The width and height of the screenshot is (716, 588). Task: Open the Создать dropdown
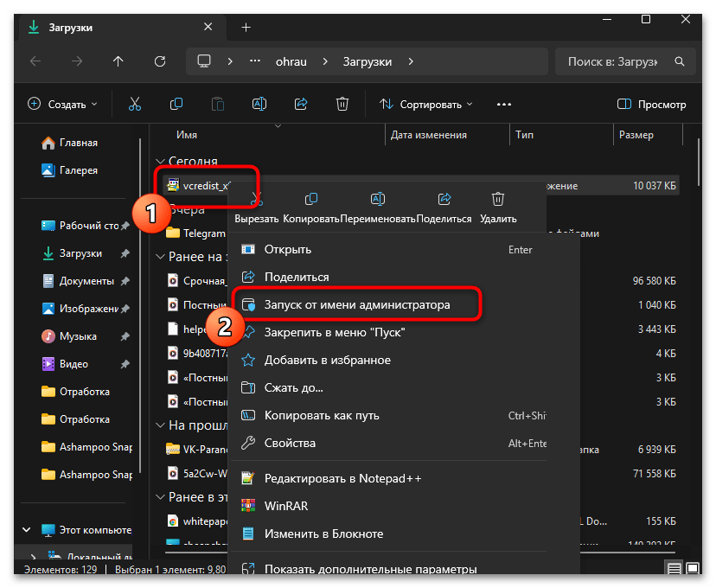click(62, 105)
